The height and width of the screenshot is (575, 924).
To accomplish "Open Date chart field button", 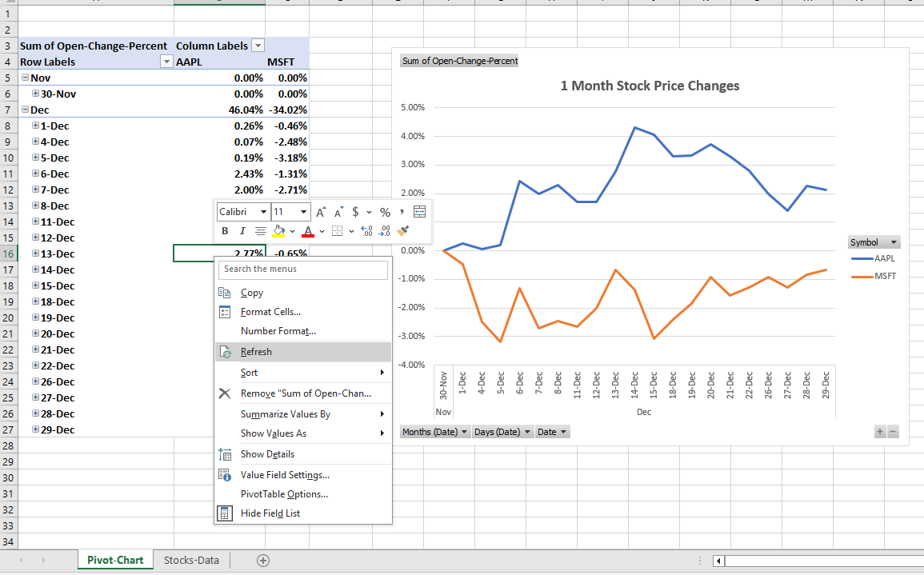I will coord(552,432).
